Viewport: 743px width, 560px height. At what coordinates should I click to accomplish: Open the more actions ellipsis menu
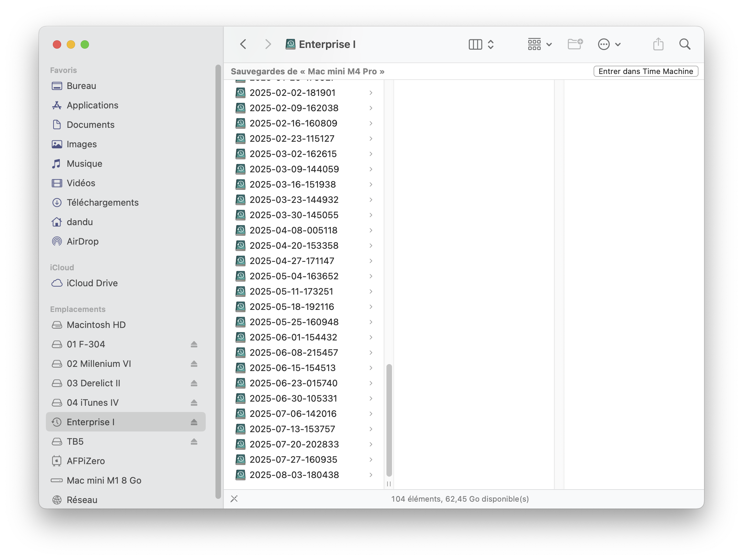coord(609,44)
